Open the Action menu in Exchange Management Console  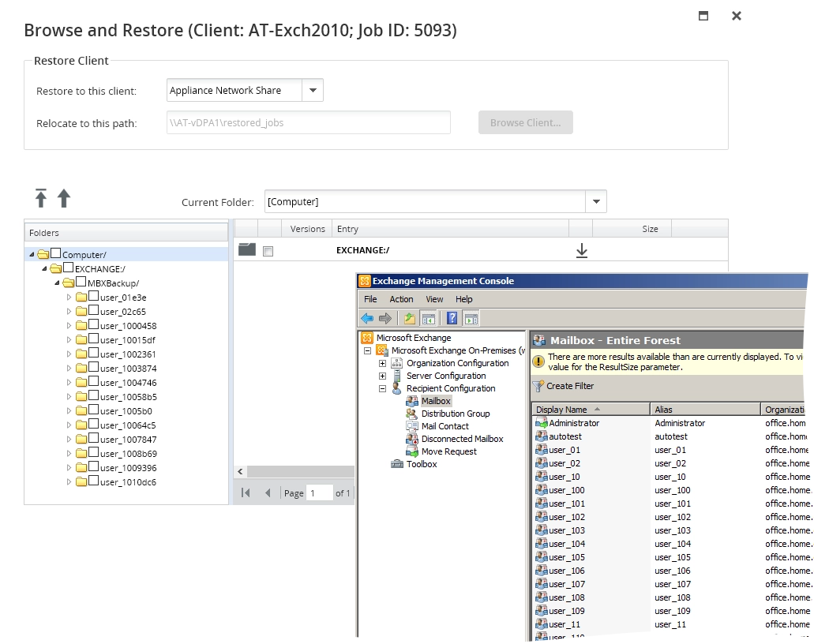coord(401,299)
